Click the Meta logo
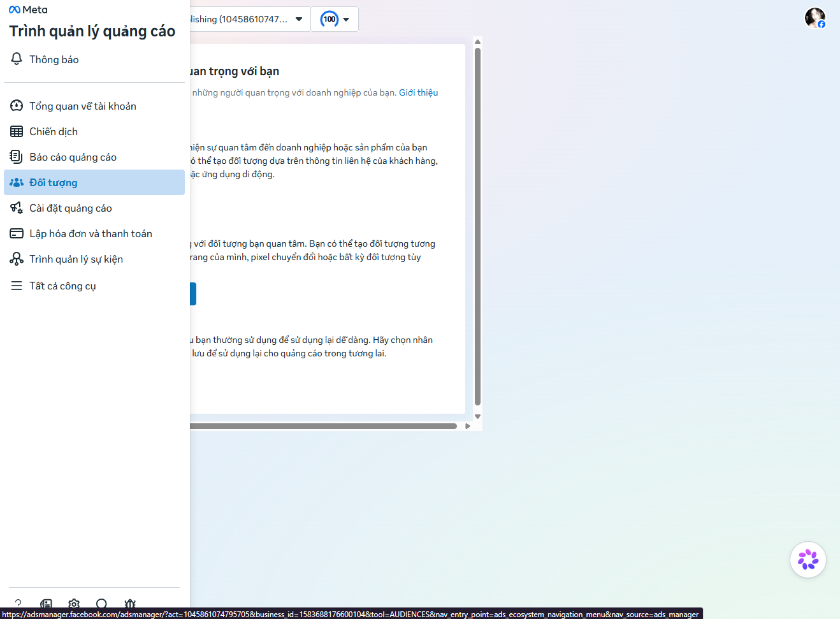 tap(28, 10)
